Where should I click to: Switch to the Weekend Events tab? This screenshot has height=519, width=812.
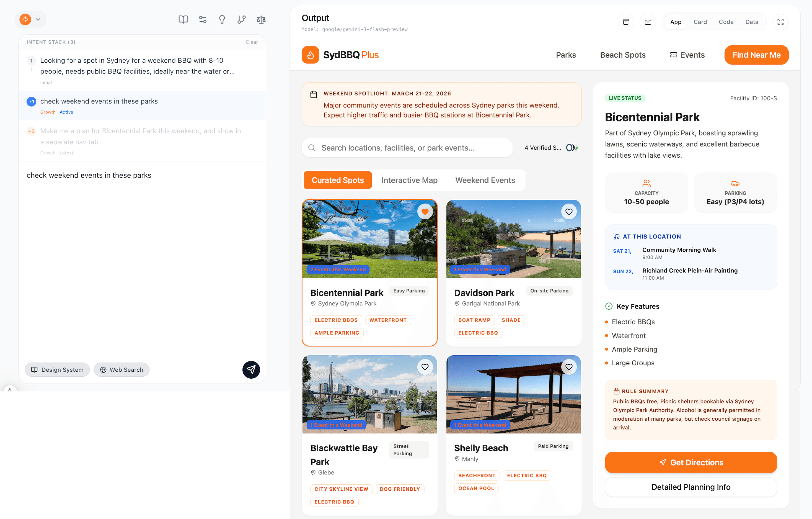485,180
